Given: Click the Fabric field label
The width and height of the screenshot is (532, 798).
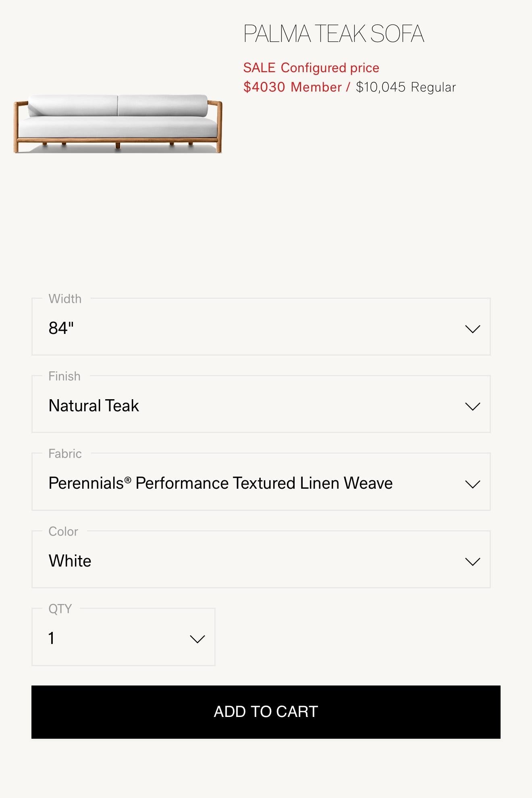Looking at the screenshot, I should pos(65,454).
